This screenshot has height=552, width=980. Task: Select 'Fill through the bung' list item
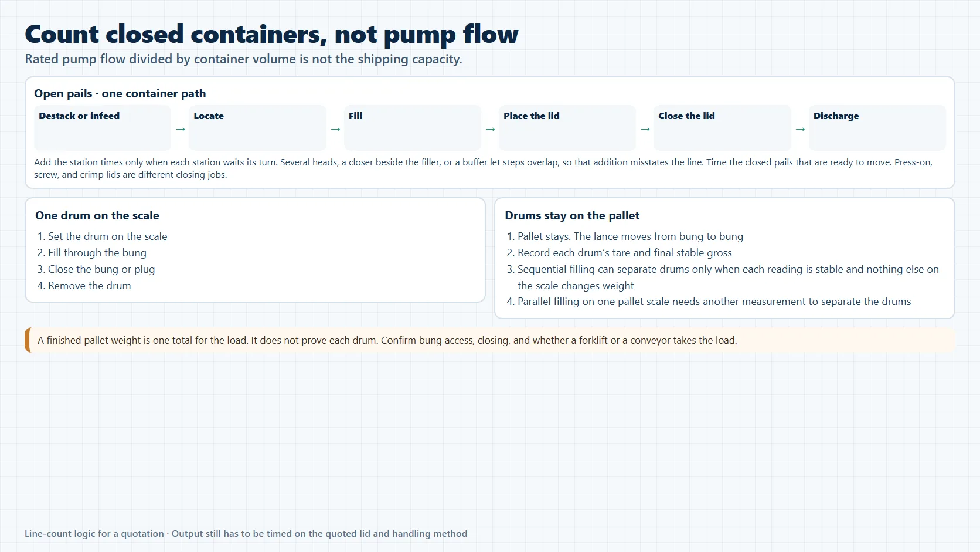[x=92, y=253]
